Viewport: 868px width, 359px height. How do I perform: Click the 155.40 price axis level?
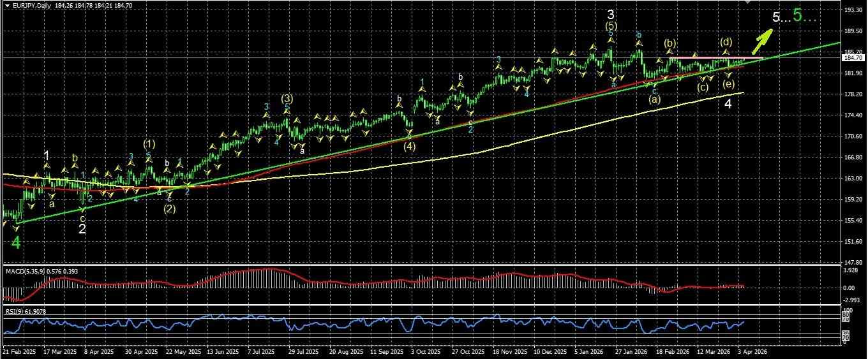(854, 220)
